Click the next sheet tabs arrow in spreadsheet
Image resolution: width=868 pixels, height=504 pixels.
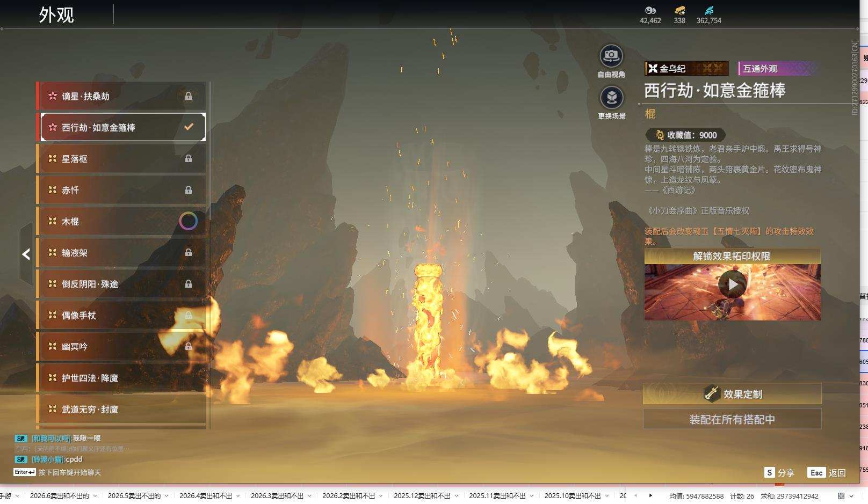tap(650, 495)
